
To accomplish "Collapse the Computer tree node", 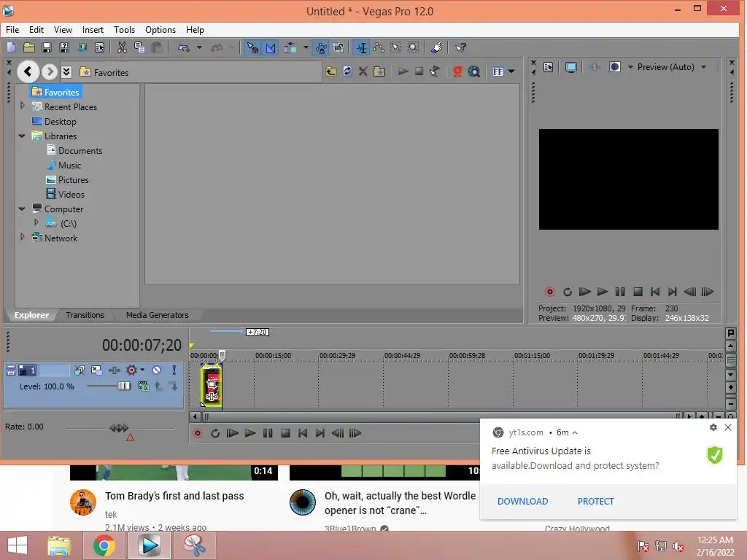I will click(x=22, y=209).
